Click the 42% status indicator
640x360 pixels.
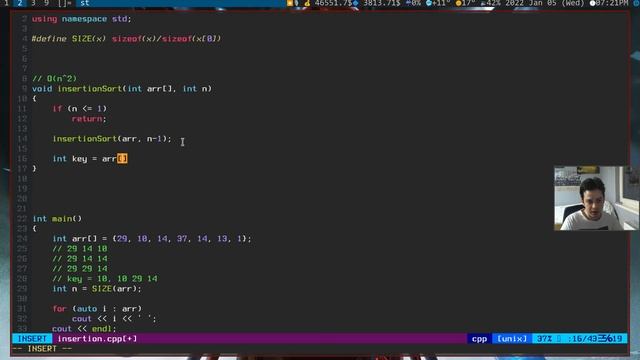pos(491,3)
